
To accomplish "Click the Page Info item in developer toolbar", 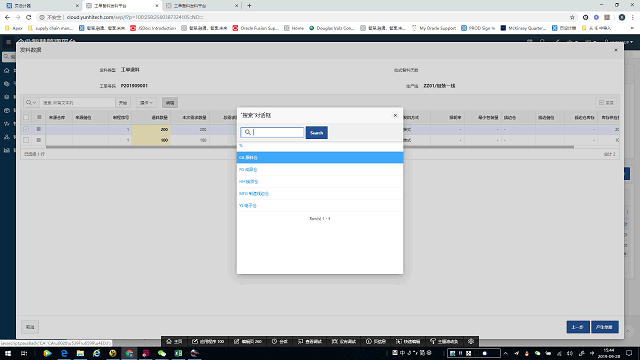I will (x=376, y=341).
